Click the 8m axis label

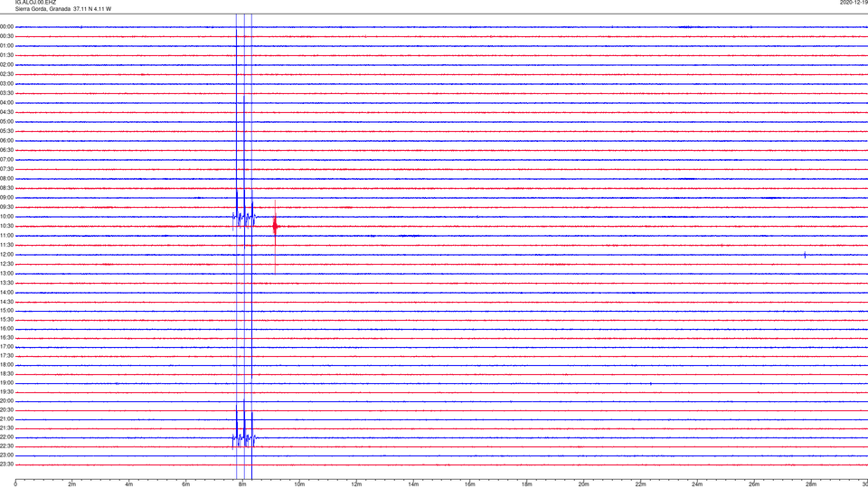click(x=242, y=484)
